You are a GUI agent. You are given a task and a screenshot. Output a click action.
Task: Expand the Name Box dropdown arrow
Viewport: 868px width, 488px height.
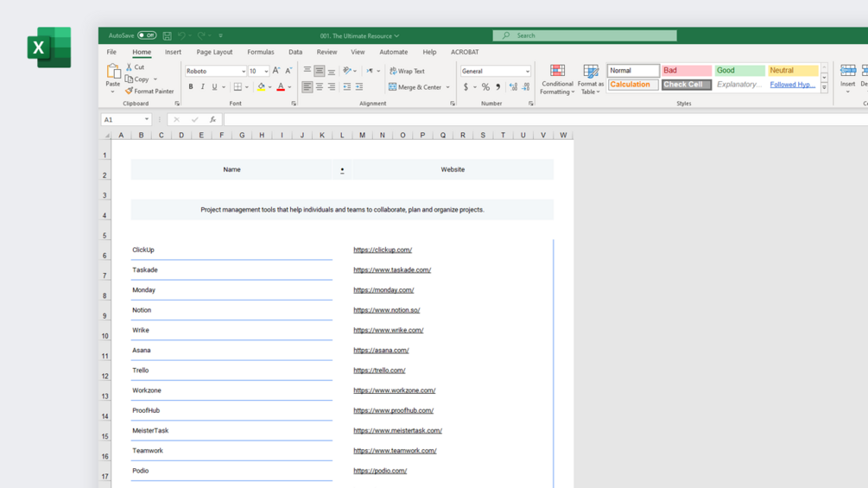[147, 119]
